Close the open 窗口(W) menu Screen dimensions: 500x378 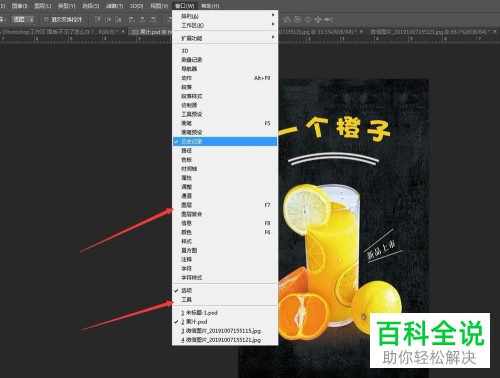(x=185, y=6)
